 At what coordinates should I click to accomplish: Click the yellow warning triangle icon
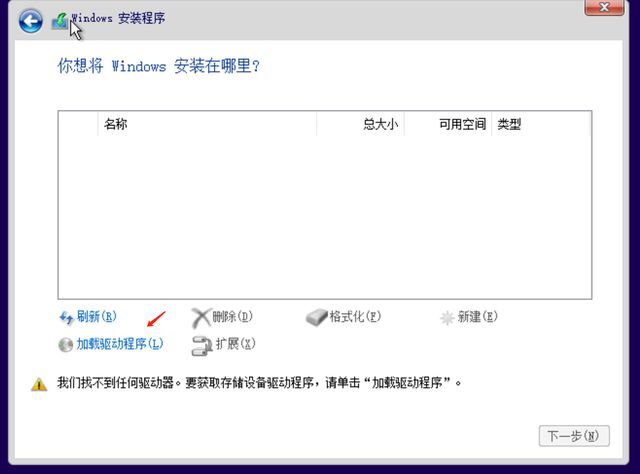[38, 383]
